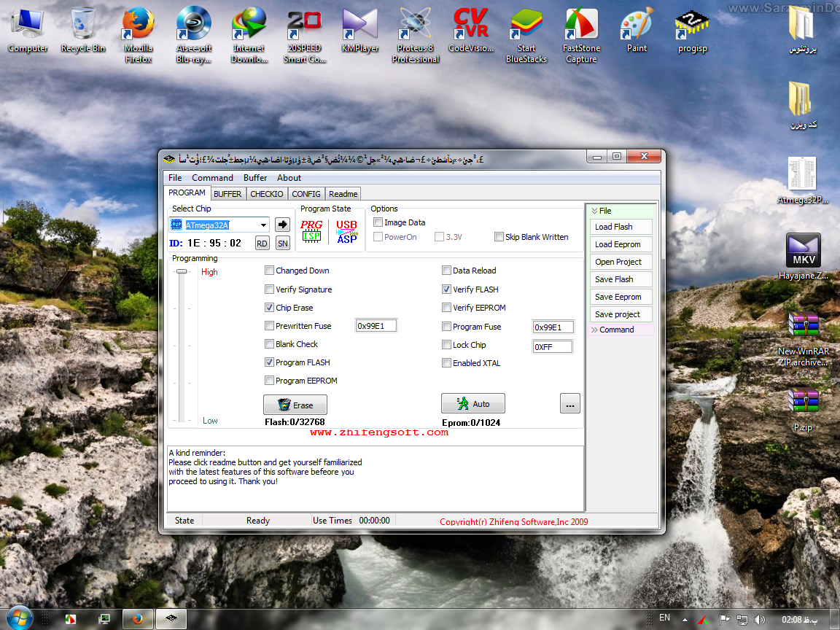Switch to the CONFIG tab
The width and height of the screenshot is (840, 630).
[x=306, y=194]
